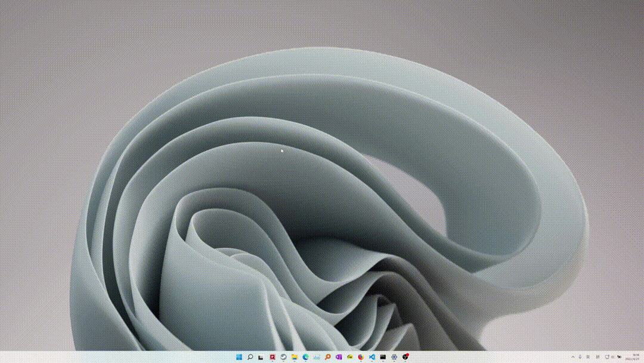Expand the hidden system tray icons
Image resolution: width=644 pixels, height=363 pixels.
[x=573, y=357]
